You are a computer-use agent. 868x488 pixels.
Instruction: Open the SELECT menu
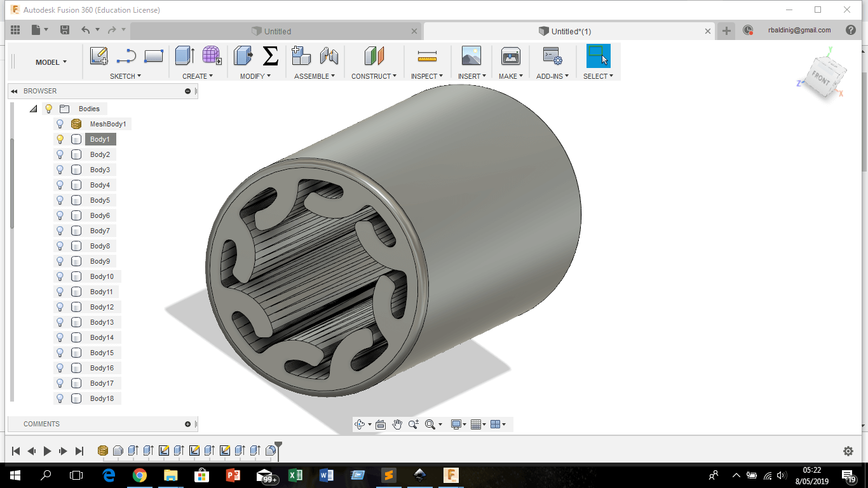tap(598, 76)
